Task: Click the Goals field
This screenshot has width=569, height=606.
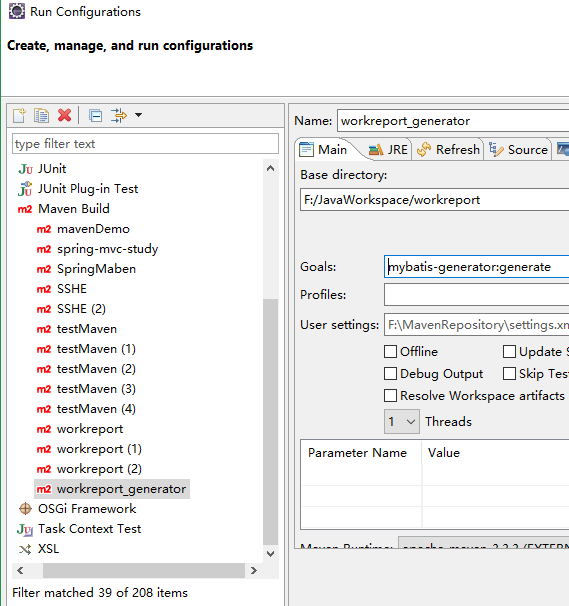Action: point(476,267)
